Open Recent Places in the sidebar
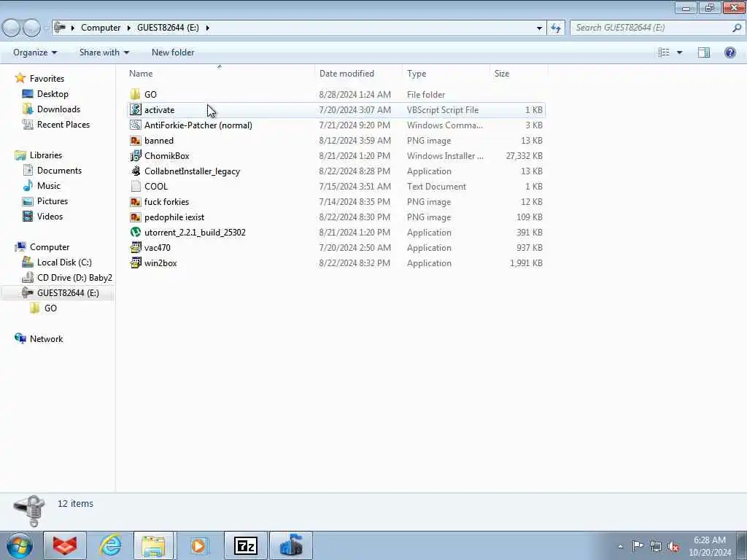747x560 pixels. [63, 124]
